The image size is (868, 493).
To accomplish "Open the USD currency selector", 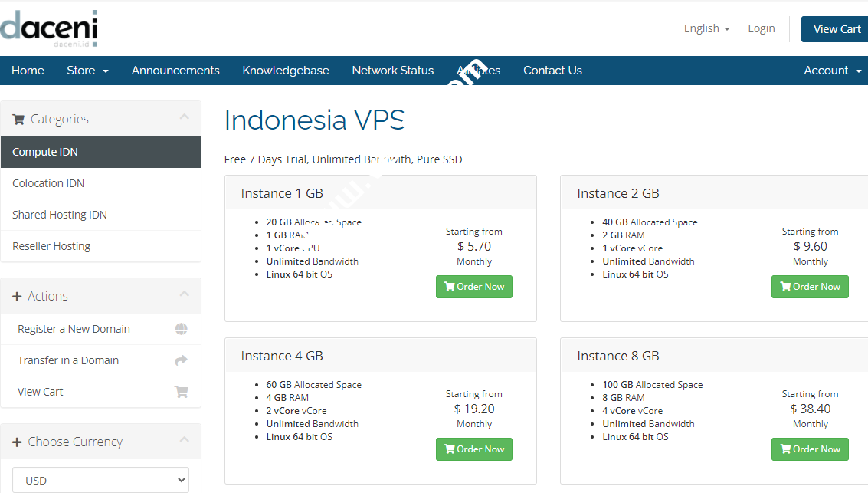I will coord(100,479).
